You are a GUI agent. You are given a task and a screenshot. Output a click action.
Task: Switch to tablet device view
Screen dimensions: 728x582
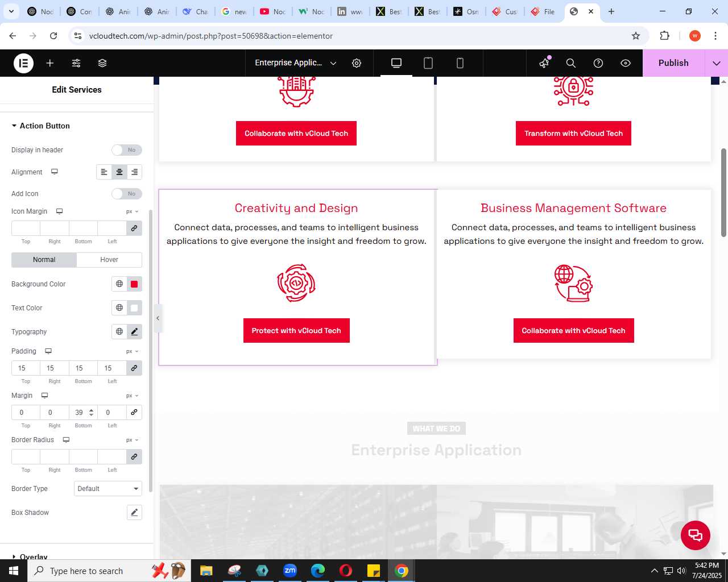[x=428, y=63]
